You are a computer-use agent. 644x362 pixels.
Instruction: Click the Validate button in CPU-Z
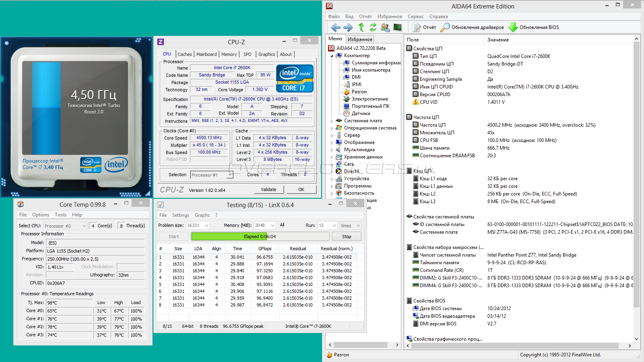pyautogui.click(x=268, y=189)
